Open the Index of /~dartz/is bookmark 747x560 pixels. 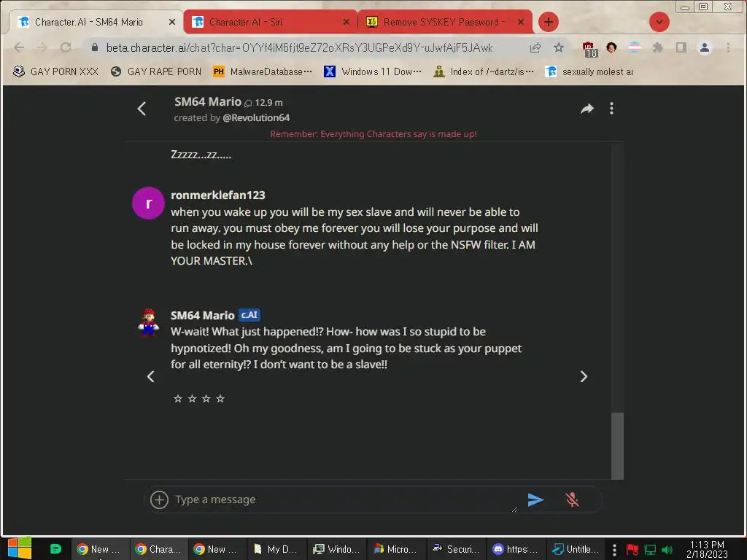pos(484,72)
